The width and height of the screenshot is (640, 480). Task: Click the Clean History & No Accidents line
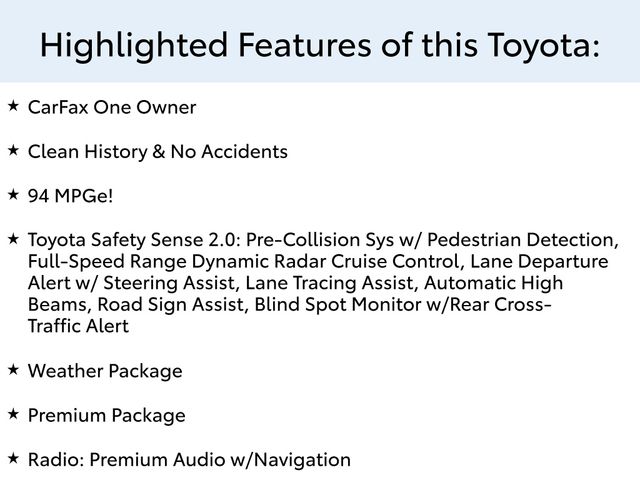tap(158, 151)
